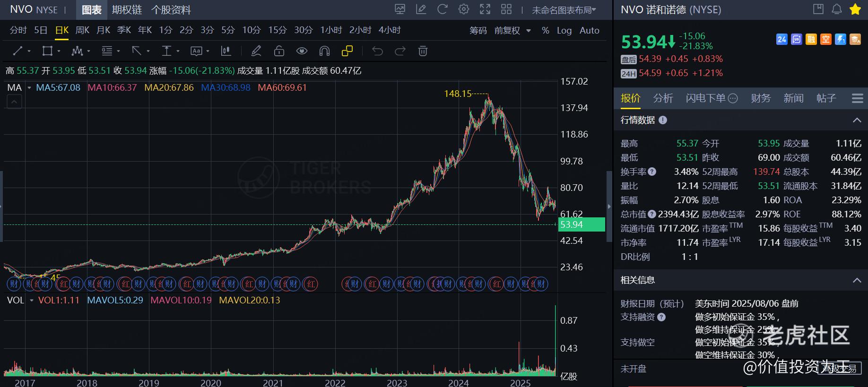Screen dimensions: 868x387
Task: Open the multi-chart grid layout icon
Action: 506,9
